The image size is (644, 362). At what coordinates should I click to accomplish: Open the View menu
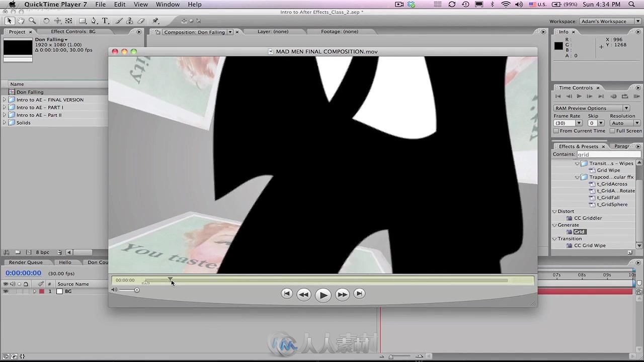tap(141, 5)
